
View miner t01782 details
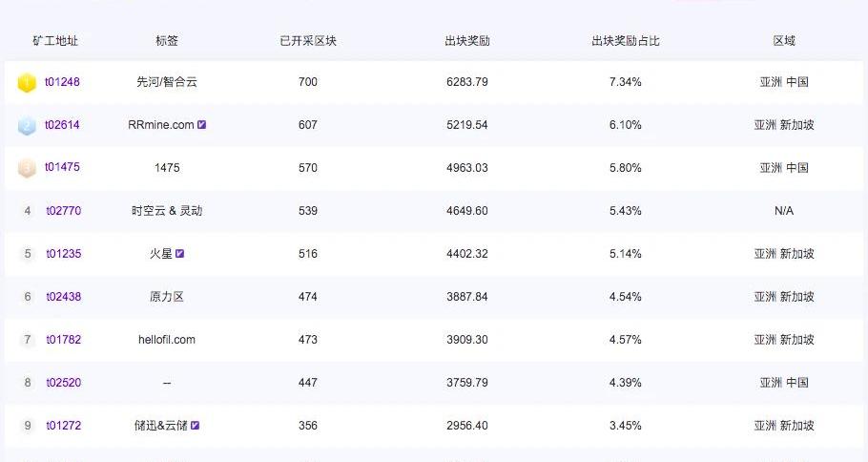[x=64, y=340]
